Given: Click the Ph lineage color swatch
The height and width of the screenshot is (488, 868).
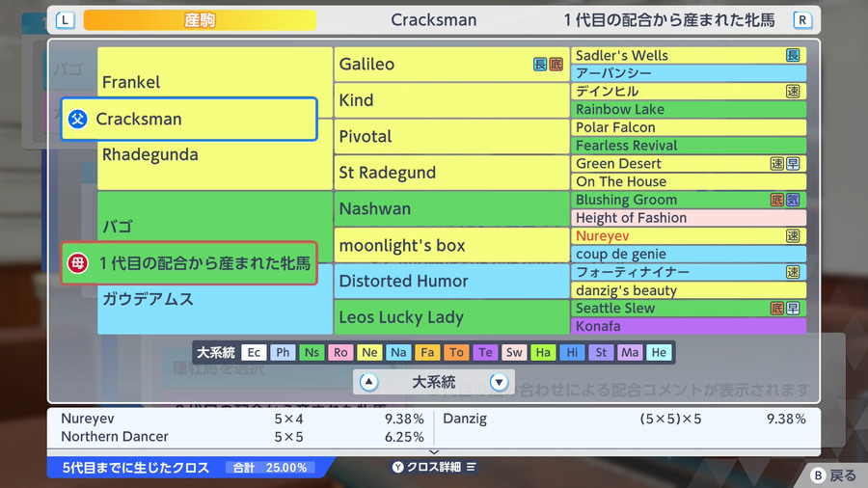Looking at the screenshot, I should click(x=283, y=352).
